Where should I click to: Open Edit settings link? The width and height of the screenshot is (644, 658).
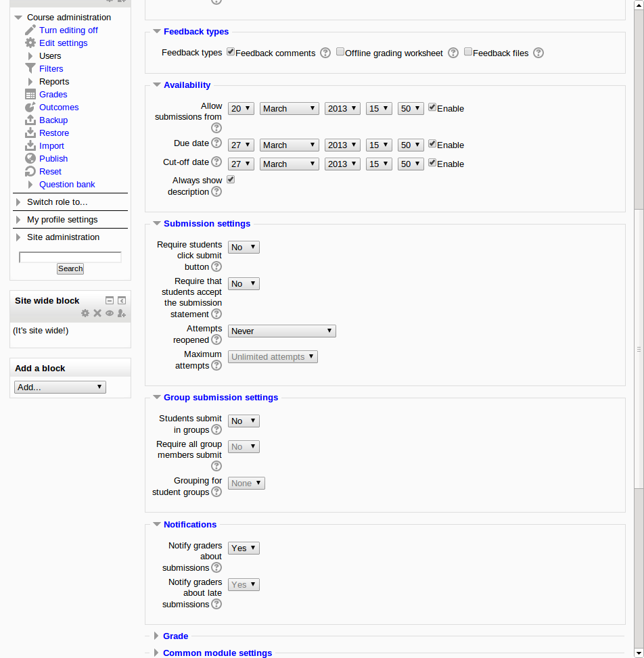click(x=64, y=43)
